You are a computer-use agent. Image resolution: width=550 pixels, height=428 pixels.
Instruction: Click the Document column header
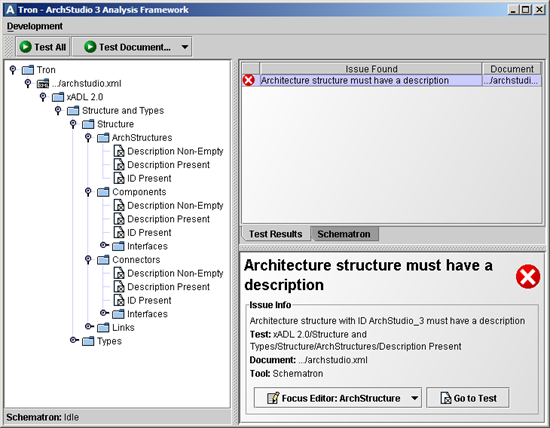512,69
